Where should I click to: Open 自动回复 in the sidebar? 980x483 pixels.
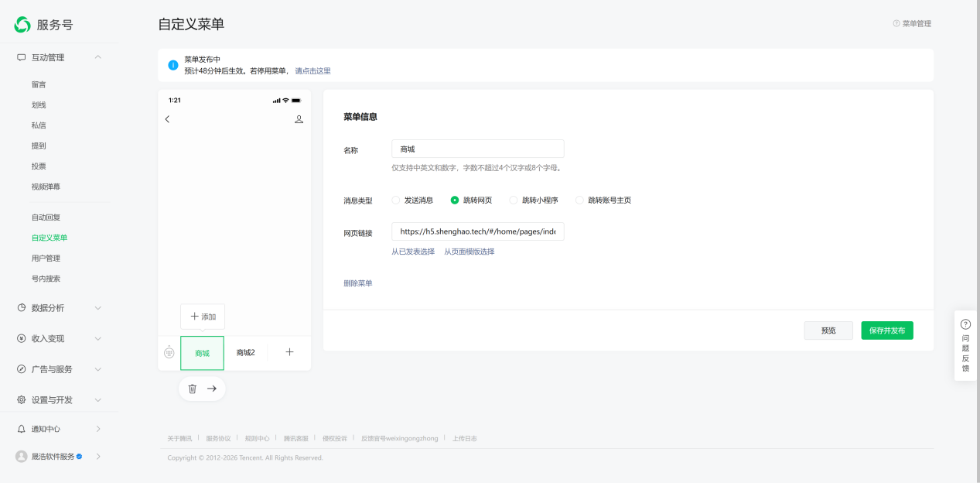pyautogui.click(x=46, y=218)
